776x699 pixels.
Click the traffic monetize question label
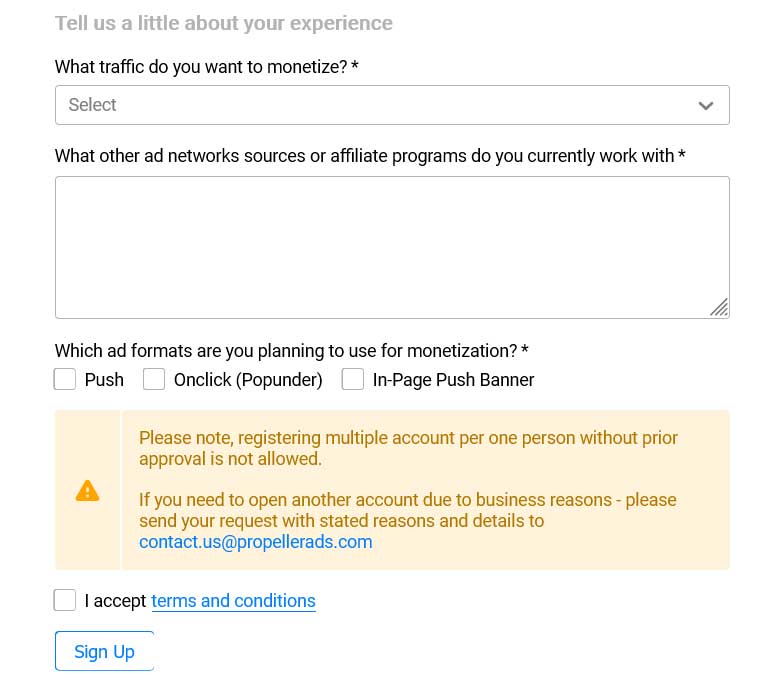coord(206,67)
